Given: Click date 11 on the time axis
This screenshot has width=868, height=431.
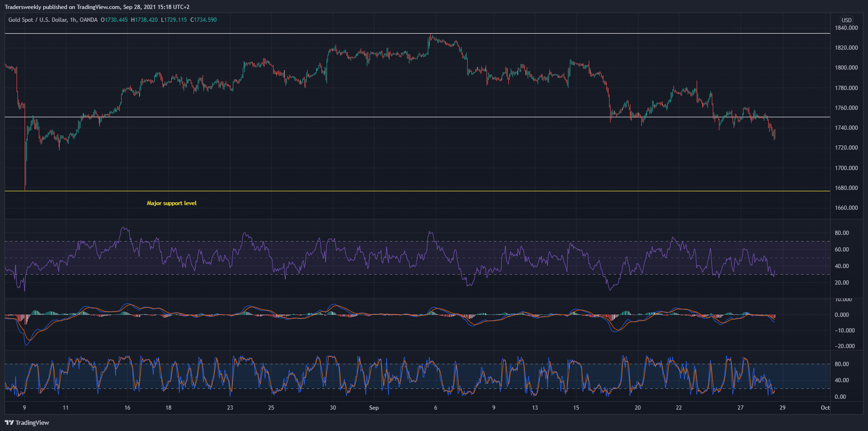Looking at the screenshot, I should [x=65, y=408].
